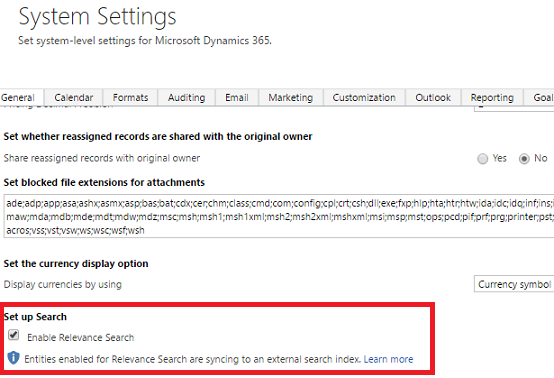The height and width of the screenshot is (378, 554).
Task: Go to the Auditing tab
Action: pyautogui.click(x=187, y=98)
